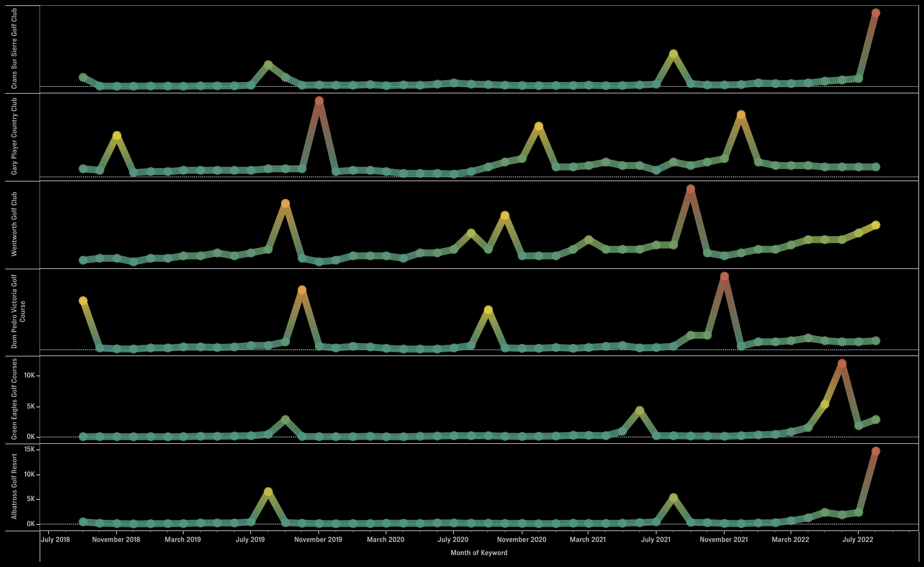Click the '10K' tick on Green Eagles axis
Image resolution: width=924 pixels, height=567 pixels.
29,375
